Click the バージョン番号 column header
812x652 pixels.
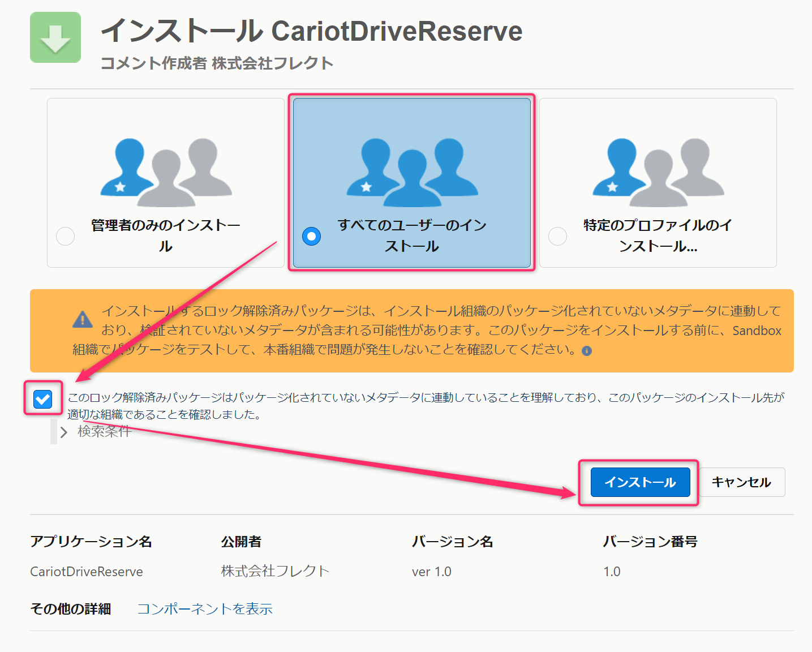pos(650,542)
